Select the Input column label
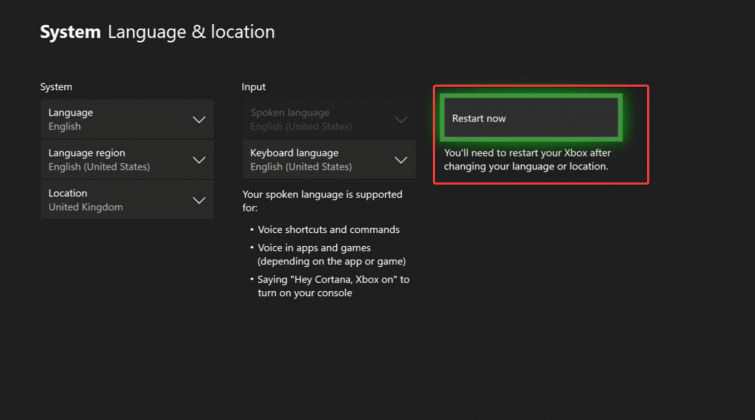Image resolution: width=755 pixels, height=420 pixels. pyautogui.click(x=253, y=87)
